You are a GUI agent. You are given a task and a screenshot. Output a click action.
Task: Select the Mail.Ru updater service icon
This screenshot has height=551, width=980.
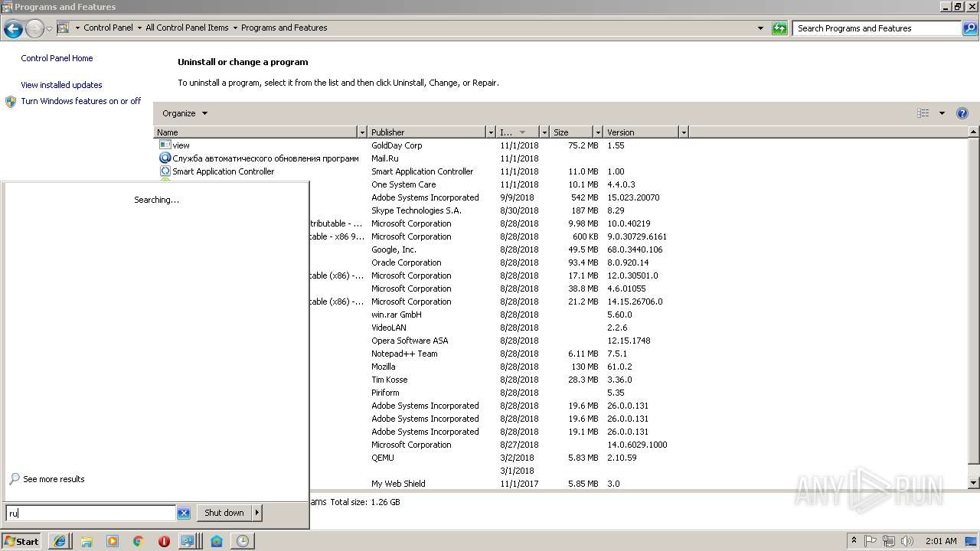pyautogui.click(x=165, y=158)
